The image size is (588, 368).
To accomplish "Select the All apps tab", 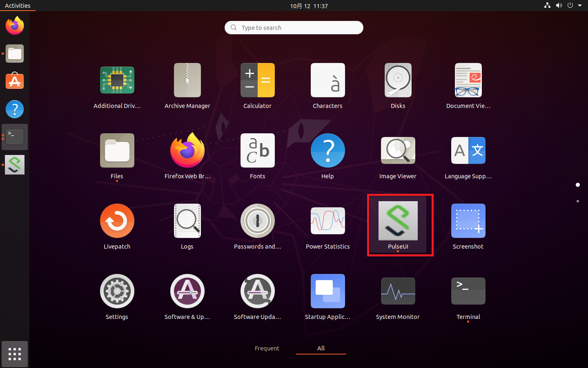I will pos(321,348).
